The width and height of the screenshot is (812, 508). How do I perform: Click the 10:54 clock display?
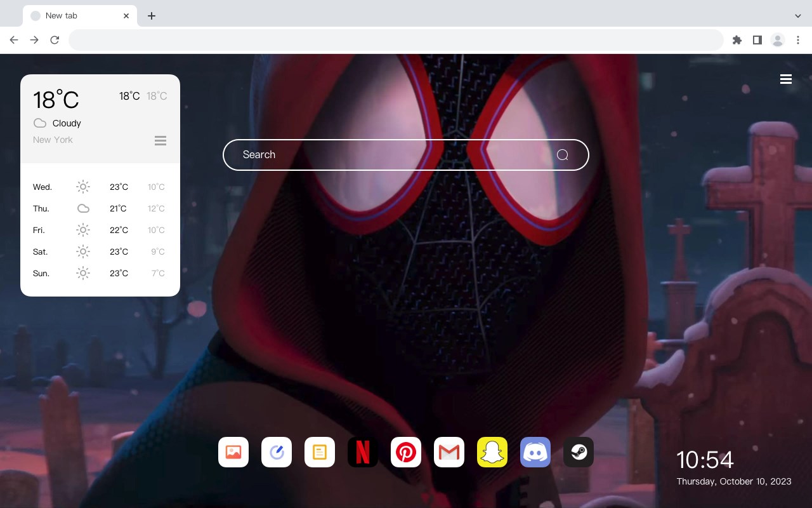point(705,460)
